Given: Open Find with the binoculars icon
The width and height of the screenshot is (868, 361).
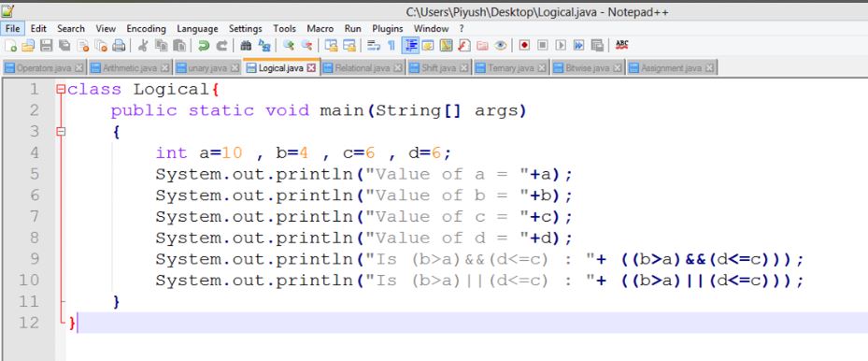Looking at the screenshot, I should click(246, 46).
